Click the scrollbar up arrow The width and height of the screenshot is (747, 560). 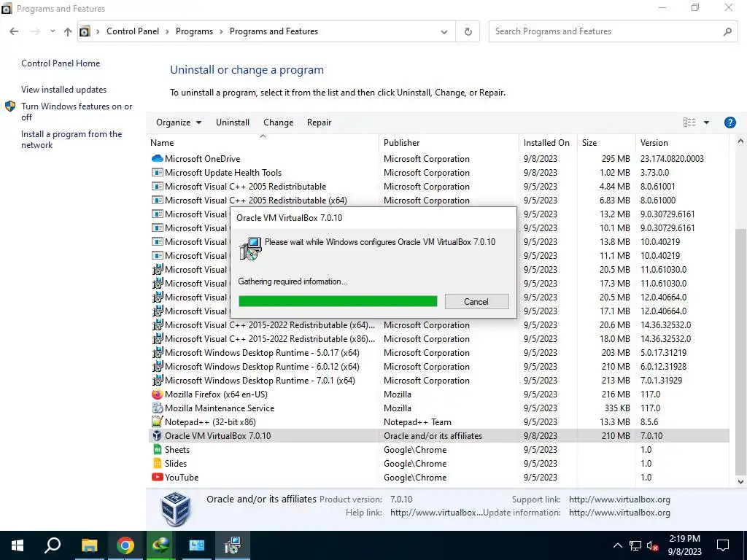[x=740, y=141]
